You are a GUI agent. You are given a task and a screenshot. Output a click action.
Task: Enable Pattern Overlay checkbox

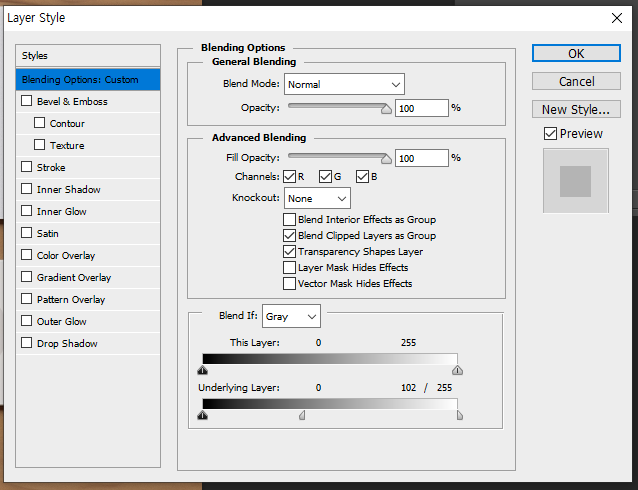[26, 299]
